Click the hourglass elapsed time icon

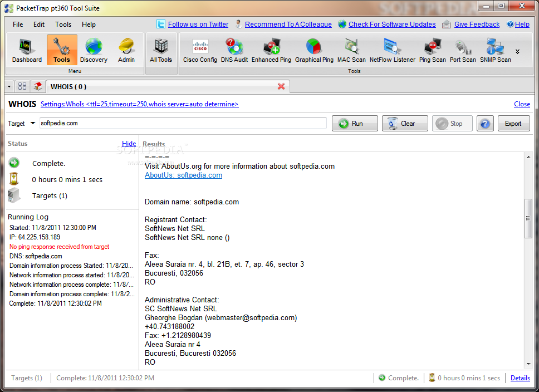tap(14, 179)
